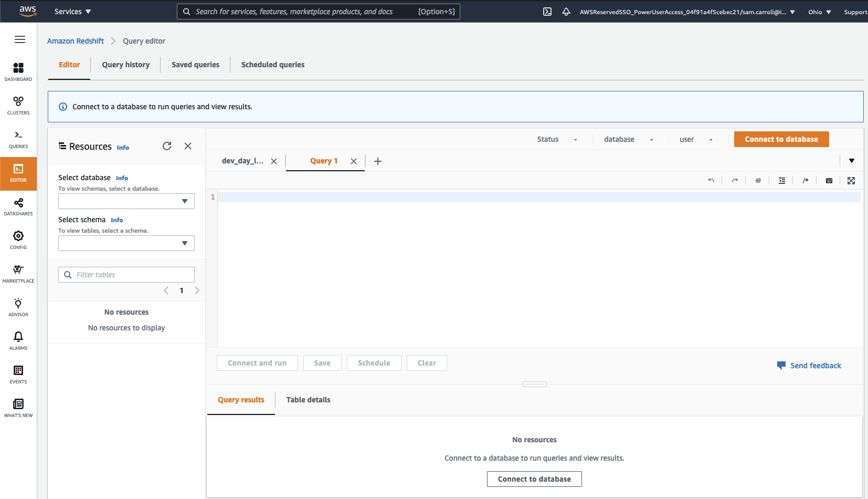Image resolution: width=868 pixels, height=499 pixels.
Task: Open Events in sidebar
Action: click(18, 375)
